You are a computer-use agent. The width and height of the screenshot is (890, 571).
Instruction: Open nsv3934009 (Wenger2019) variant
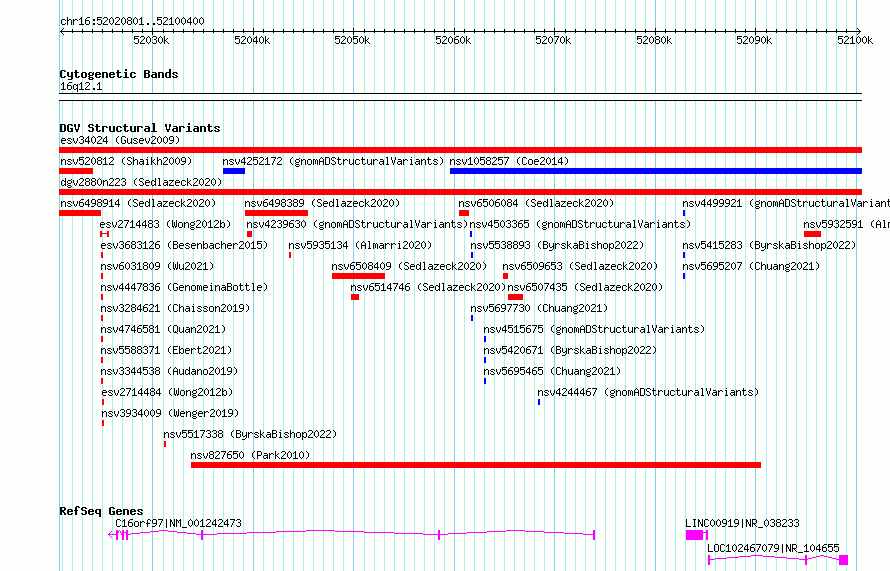(170, 413)
